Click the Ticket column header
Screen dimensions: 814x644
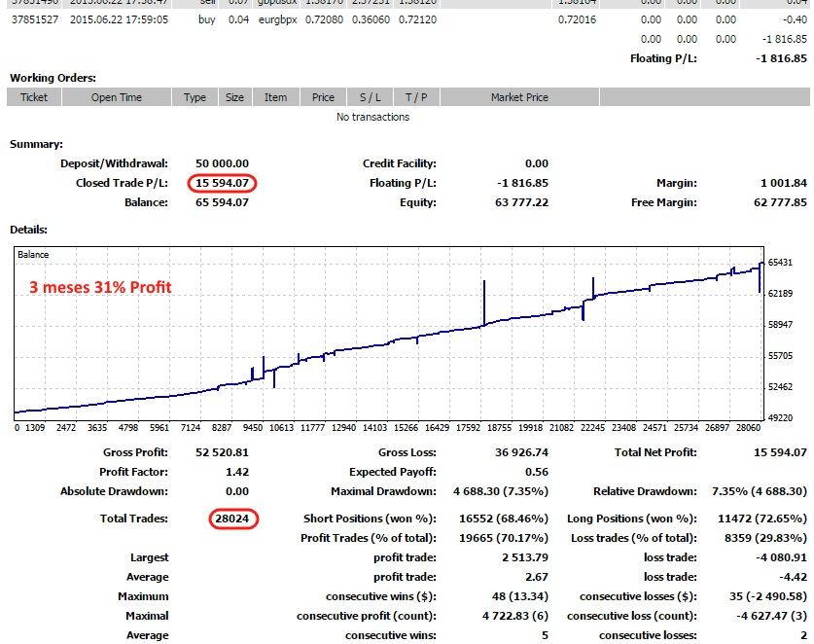click(34, 97)
